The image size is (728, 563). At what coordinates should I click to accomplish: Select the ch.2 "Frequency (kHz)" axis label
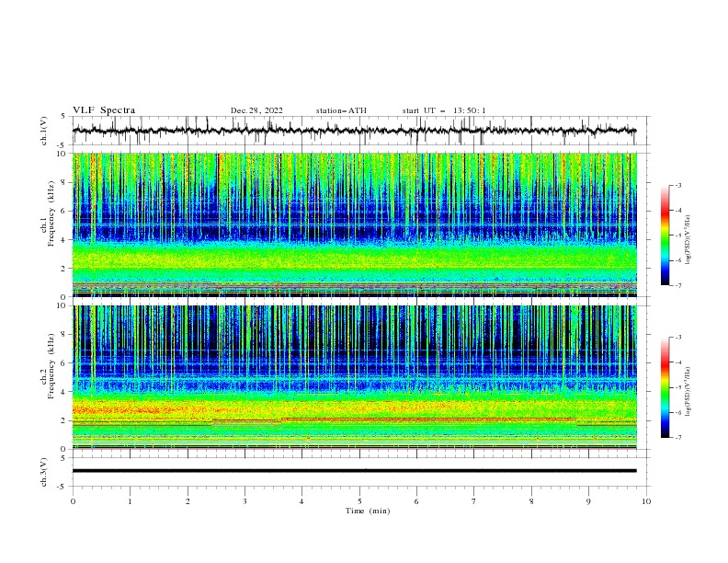[x=51, y=365]
